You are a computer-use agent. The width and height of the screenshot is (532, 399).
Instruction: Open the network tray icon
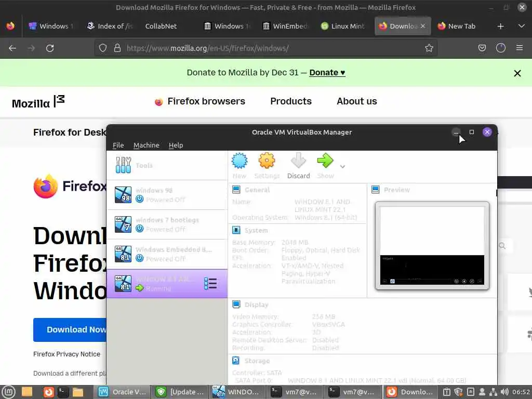tap(494, 392)
